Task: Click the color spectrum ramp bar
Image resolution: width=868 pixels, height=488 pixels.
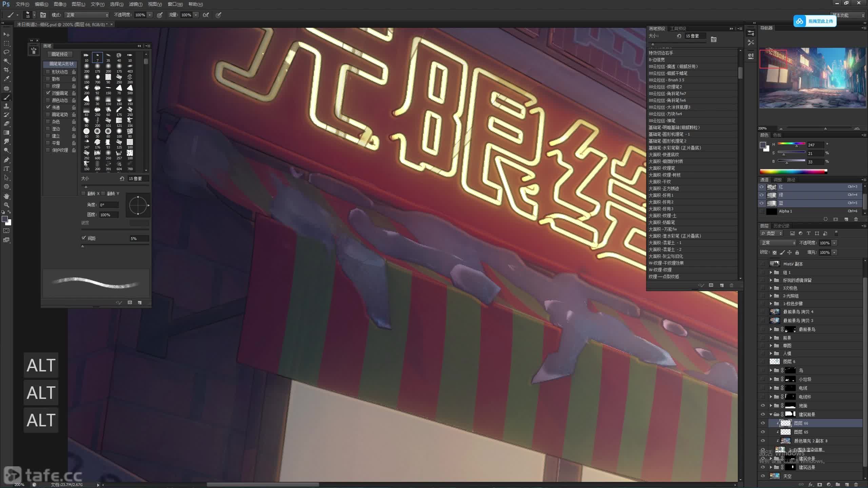Action: click(x=793, y=171)
